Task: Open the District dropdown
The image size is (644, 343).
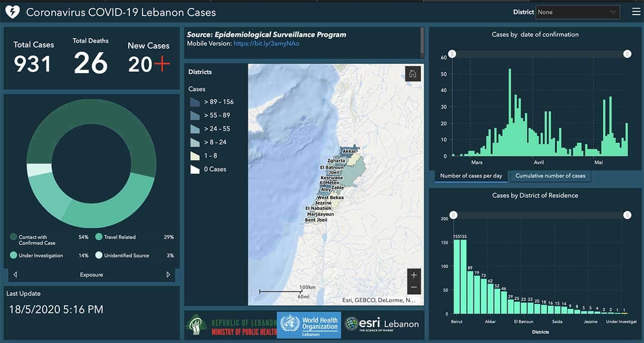Action: 577,12
